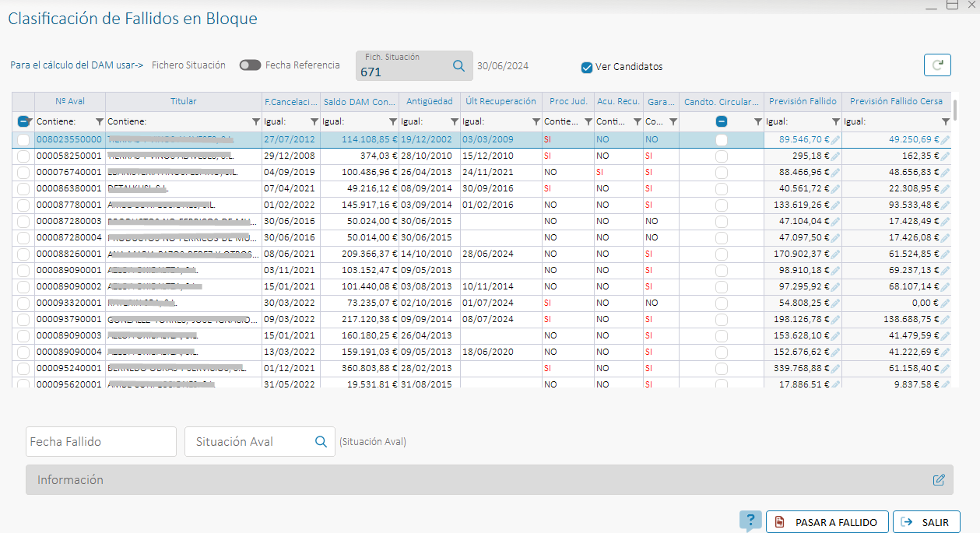Sort by the Antigüedad column header
980x533 pixels.
(430, 101)
